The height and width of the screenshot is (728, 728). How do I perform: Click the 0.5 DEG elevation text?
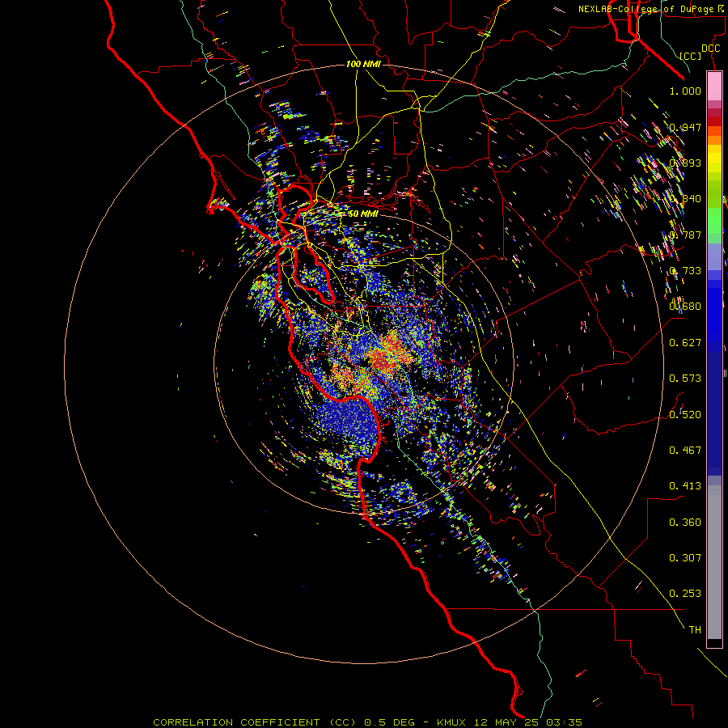(x=389, y=722)
